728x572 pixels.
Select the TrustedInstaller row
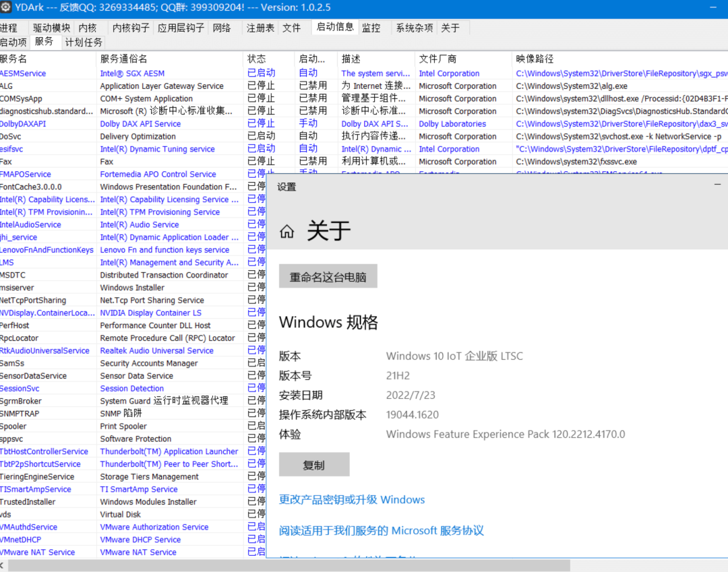[133, 501]
